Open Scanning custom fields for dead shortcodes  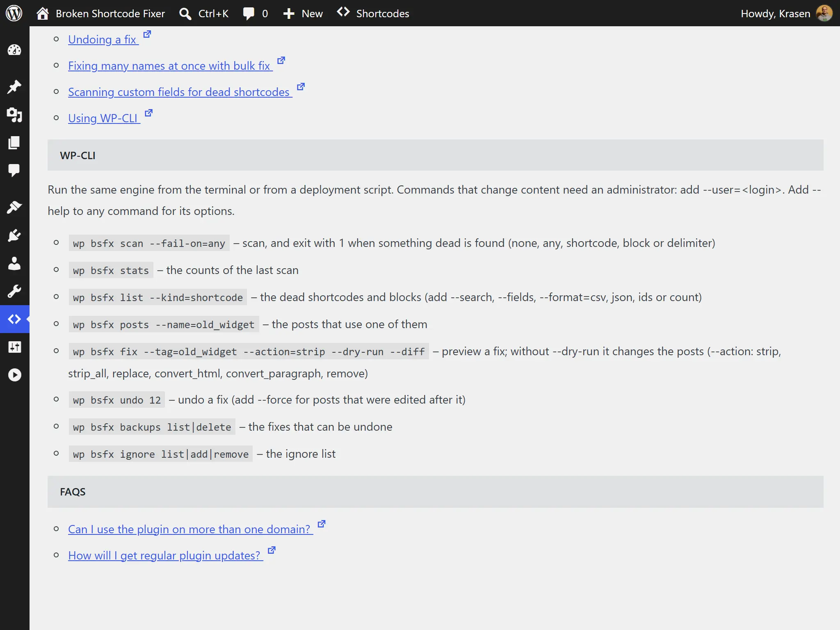point(179,92)
